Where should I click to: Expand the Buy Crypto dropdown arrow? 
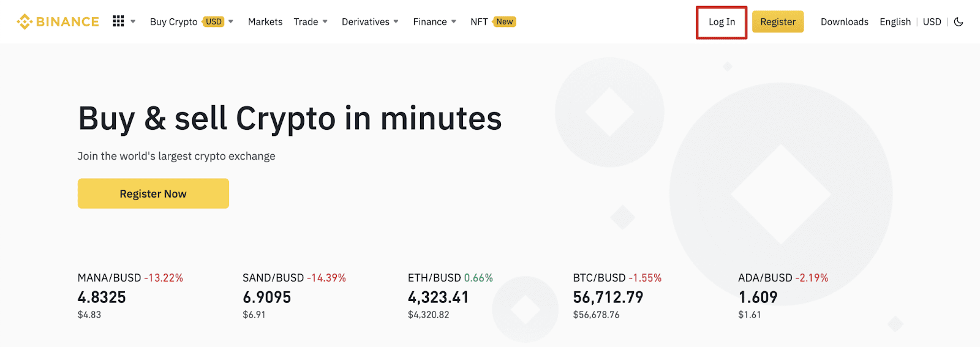pyautogui.click(x=231, y=21)
